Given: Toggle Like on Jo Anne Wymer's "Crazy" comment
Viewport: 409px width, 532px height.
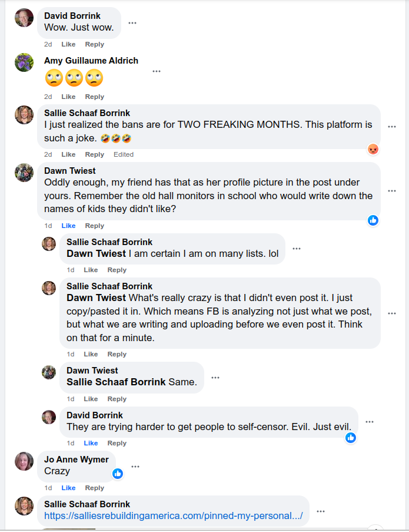Looking at the screenshot, I should pyautogui.click(x=68, y=488).
